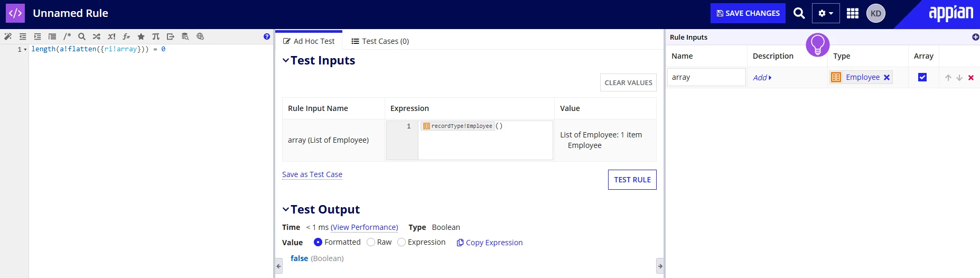
Task: Click the List of Employee: 1 item value
Action: [601, 135]
